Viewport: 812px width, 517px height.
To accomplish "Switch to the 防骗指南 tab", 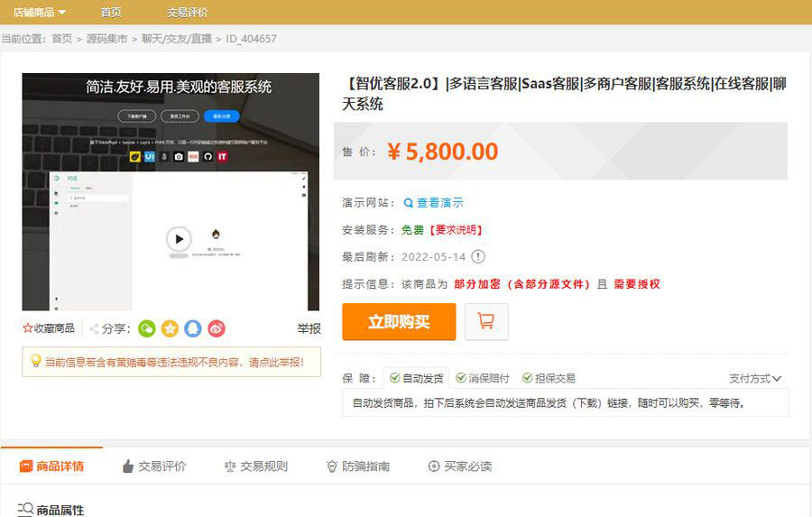I will [358, 466].
